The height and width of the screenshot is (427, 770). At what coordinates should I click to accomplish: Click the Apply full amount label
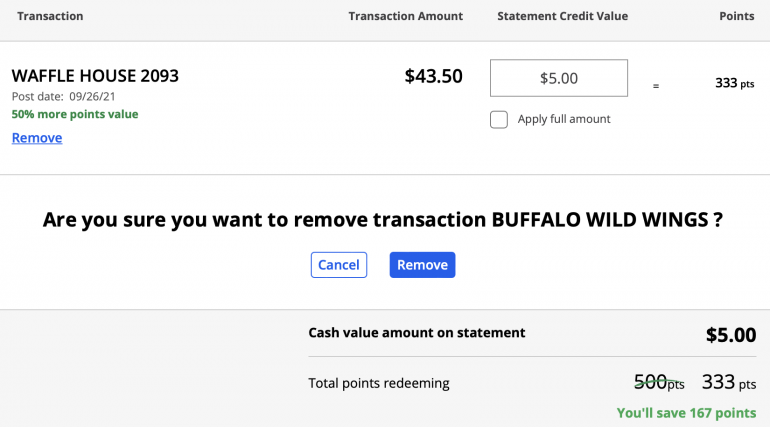click(x=563, y=120)
